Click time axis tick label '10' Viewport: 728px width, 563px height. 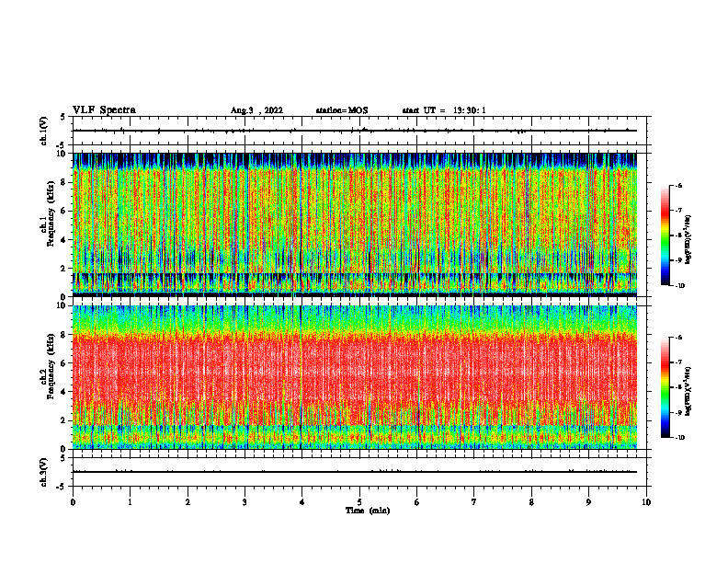pos(646,502)
